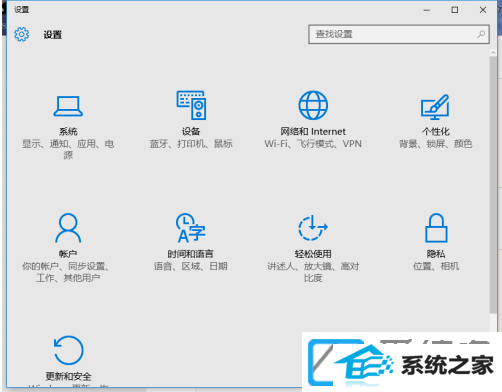Click description Wi-Fi、飞行模式、VPN
The height and width of the screenshot is (392, 502).
[x=313, y=144]
